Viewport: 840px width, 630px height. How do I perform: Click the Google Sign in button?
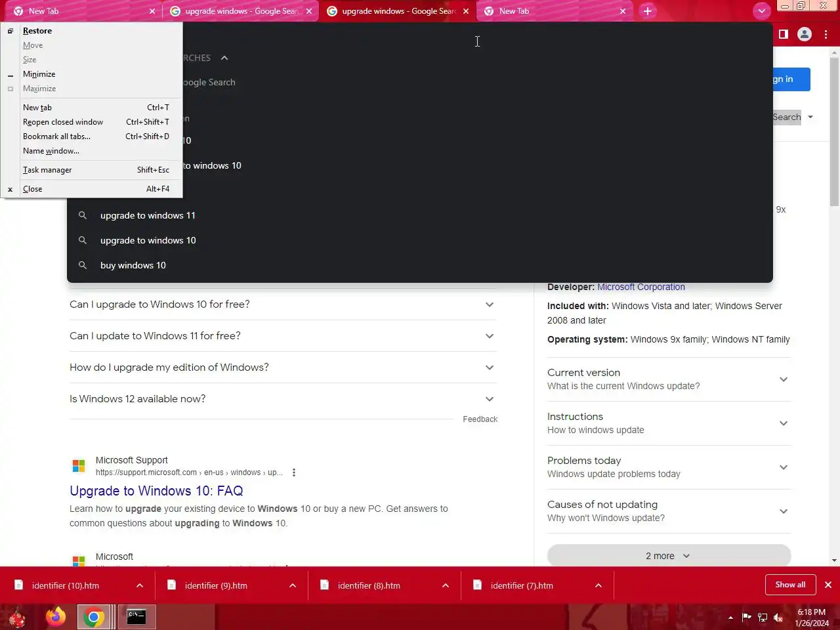791,79
